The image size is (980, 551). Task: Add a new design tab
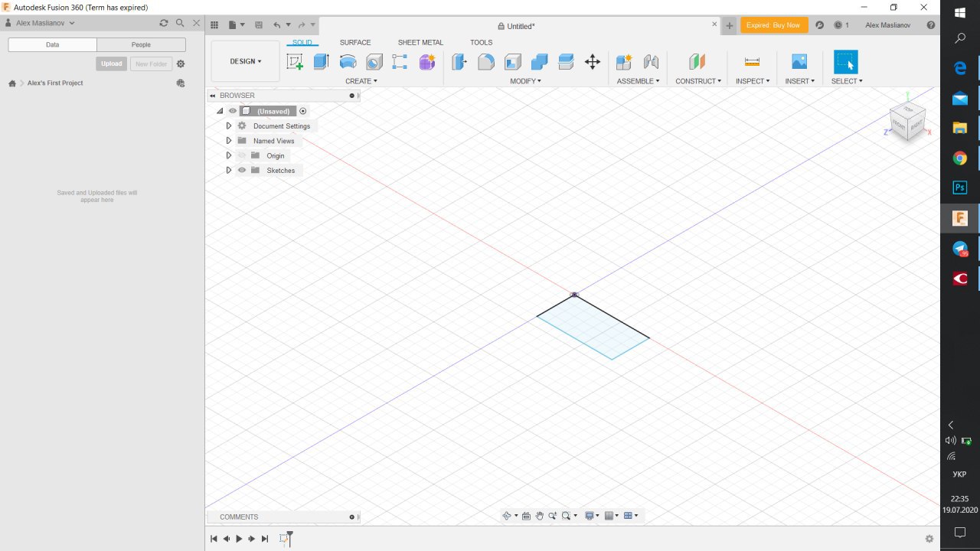pyautogui.click(x=730, y=25)
